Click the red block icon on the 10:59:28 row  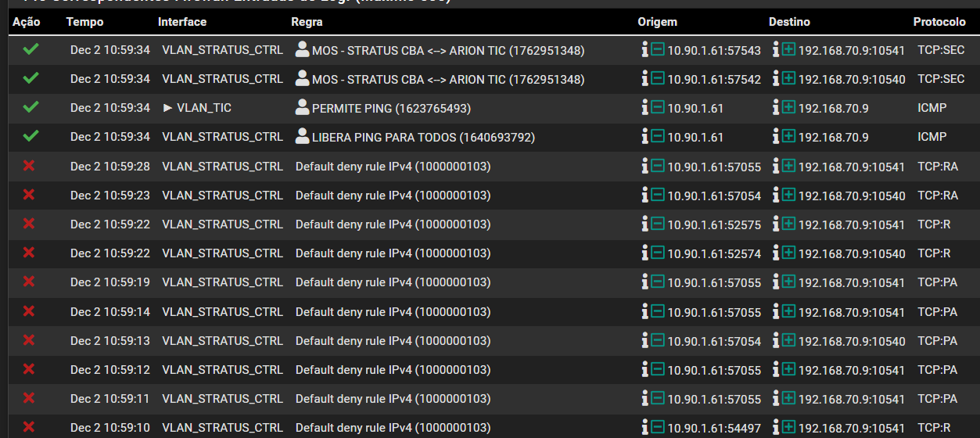point(29,166)
